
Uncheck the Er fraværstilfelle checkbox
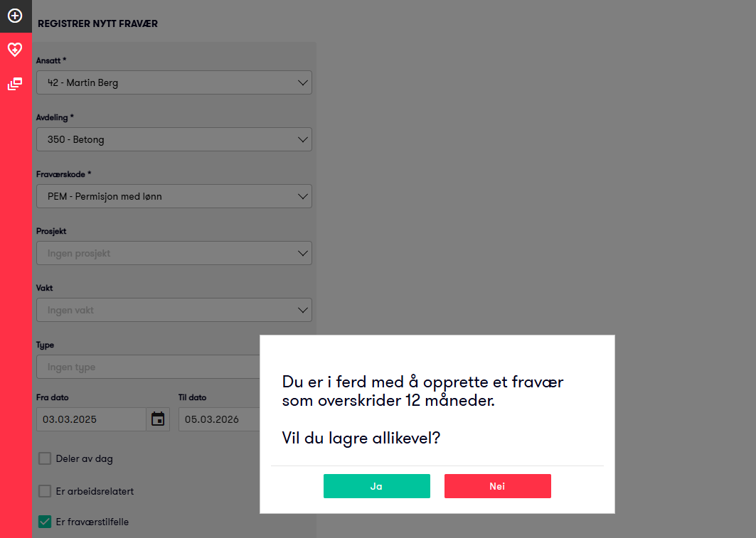point(45,522)
